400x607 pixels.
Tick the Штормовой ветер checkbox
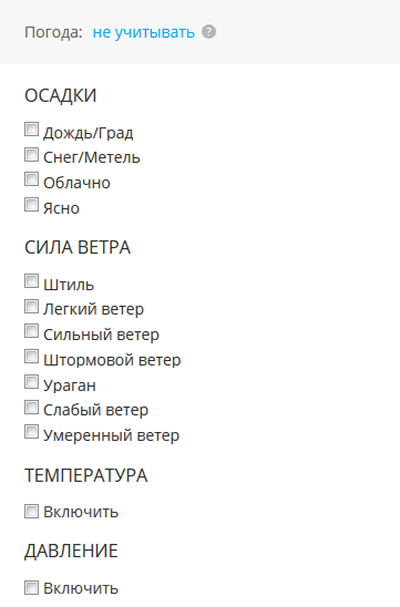(x=31, y=356)
